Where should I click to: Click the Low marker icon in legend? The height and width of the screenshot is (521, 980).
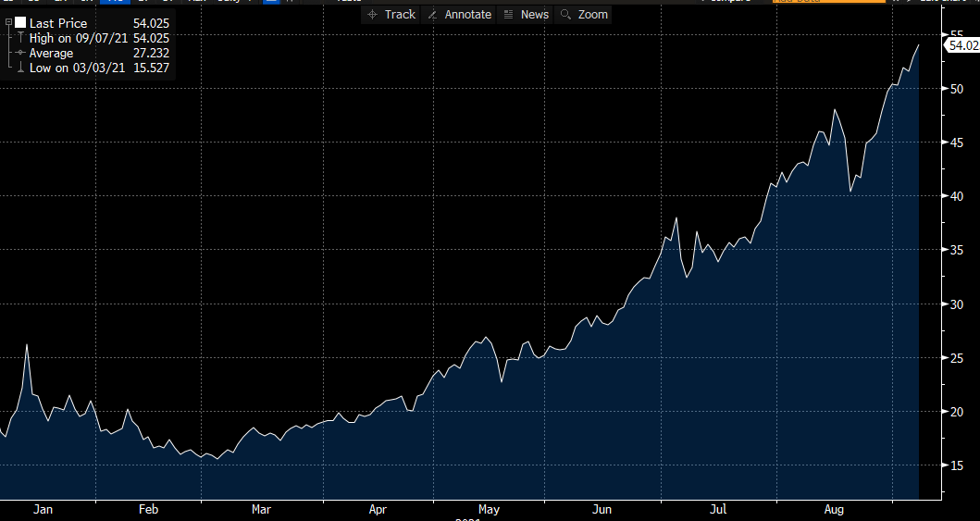pos(19,68)
